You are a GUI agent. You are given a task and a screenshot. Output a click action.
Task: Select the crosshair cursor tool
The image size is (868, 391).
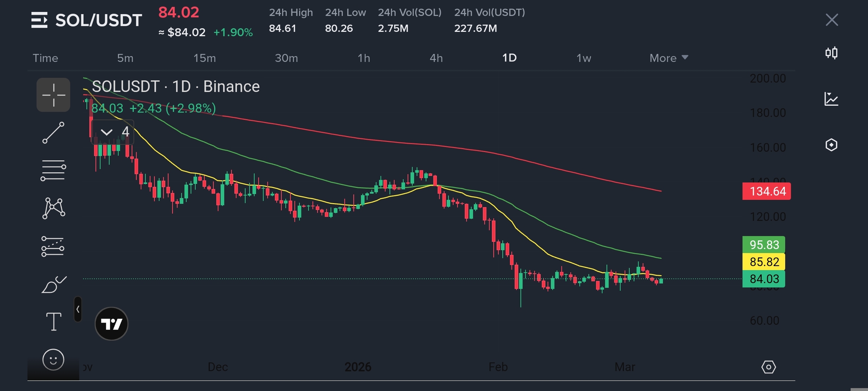53,95
